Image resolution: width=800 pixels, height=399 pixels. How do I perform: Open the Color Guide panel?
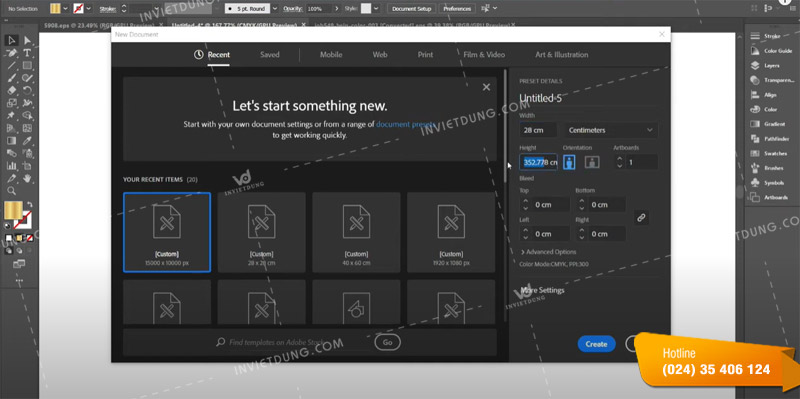pos(771,51)
